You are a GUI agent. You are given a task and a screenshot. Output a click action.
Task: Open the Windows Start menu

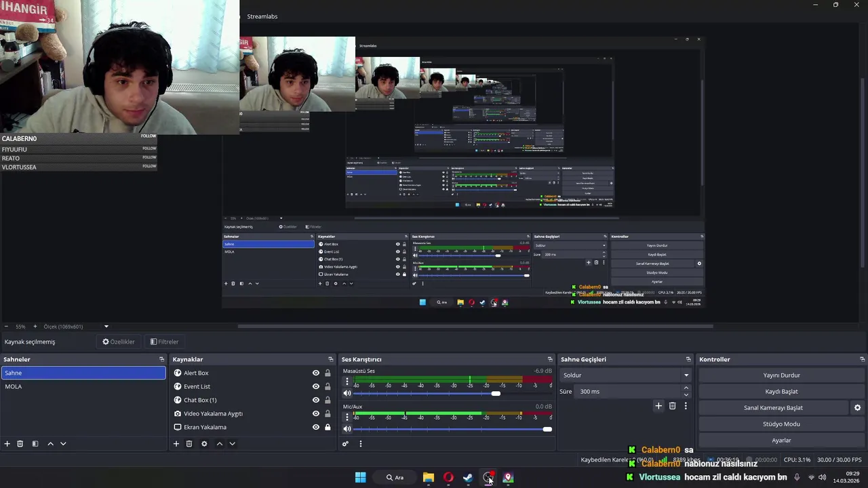point(361,478)
